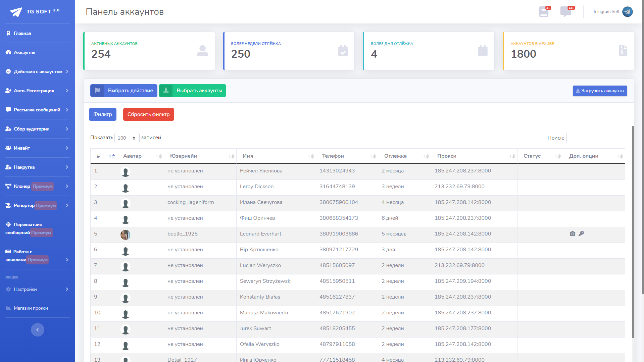The height and width of the screenshot is (362, 644).
Task: Go to Аккаунты in the sidebar
Action: [x=24, y=52]
